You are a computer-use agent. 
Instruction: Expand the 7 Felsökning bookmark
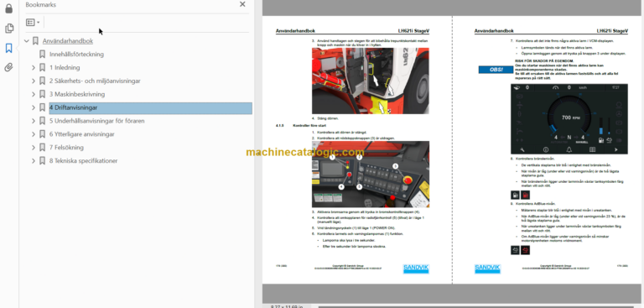coord(34,147)
